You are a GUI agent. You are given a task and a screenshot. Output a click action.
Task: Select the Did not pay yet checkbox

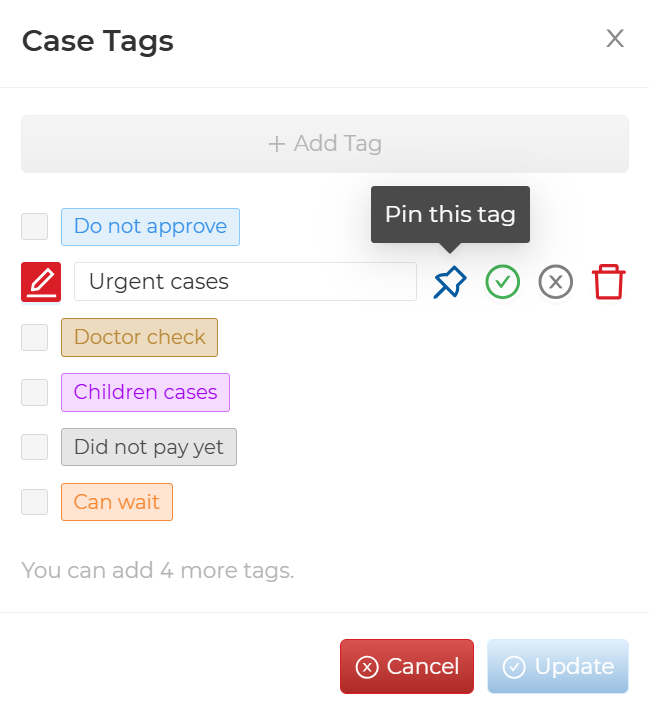35,447
